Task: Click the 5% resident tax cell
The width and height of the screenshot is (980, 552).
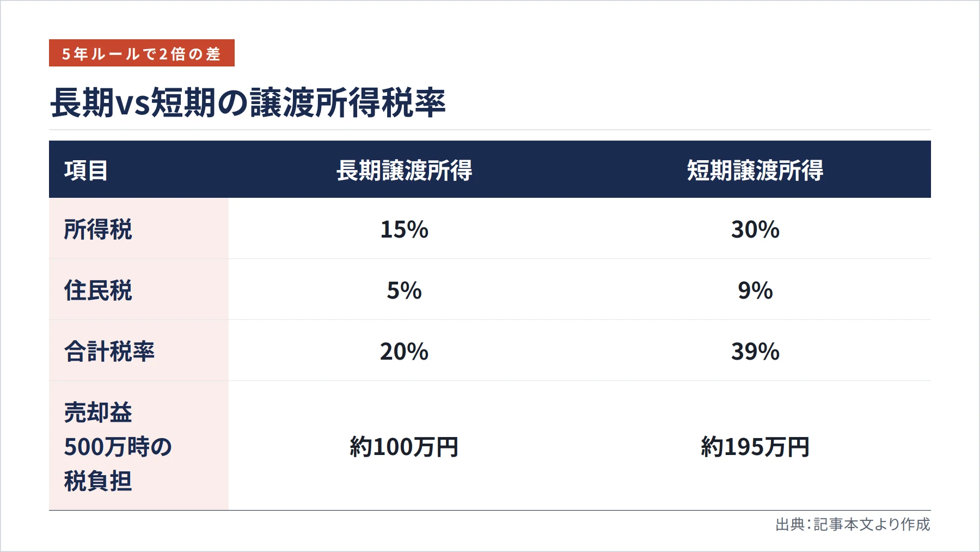Action: [404, 290]
